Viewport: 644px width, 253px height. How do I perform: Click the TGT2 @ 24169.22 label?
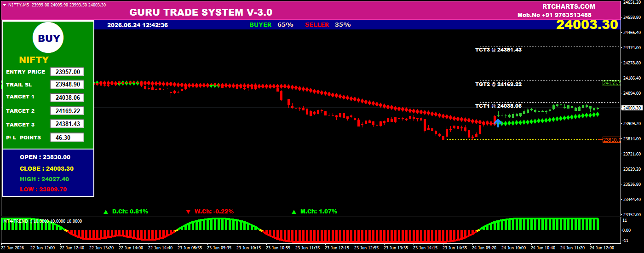click(498, 84)
